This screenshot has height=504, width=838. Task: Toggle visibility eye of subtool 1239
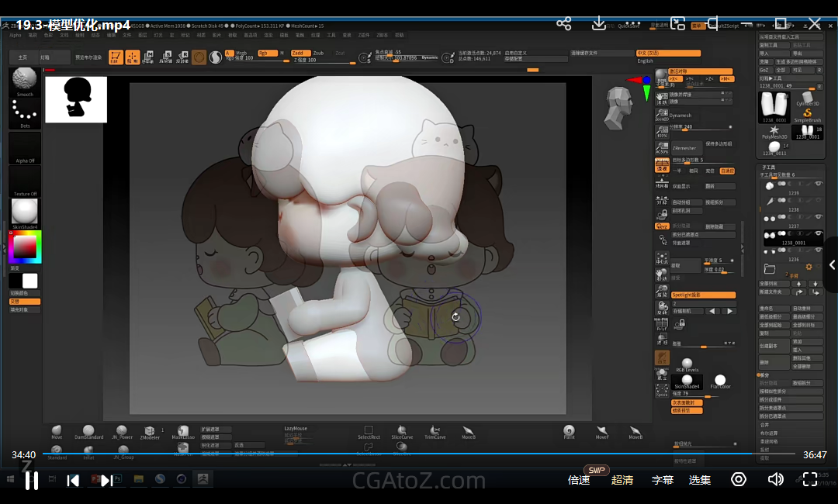click(x=819, y=183)
